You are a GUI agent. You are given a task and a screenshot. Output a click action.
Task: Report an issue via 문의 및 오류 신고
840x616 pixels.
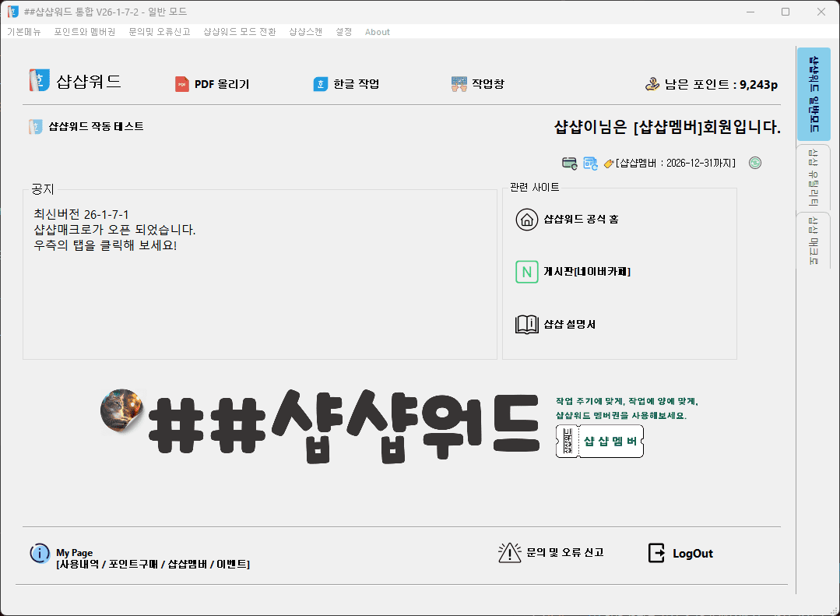pyautogui.click(x=551, y=552)
